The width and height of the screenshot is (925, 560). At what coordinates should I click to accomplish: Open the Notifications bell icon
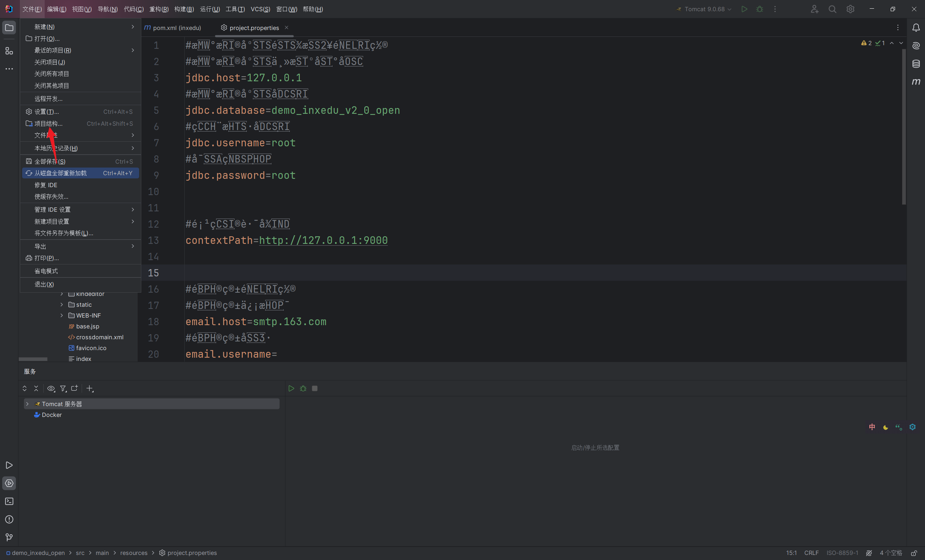916,27
